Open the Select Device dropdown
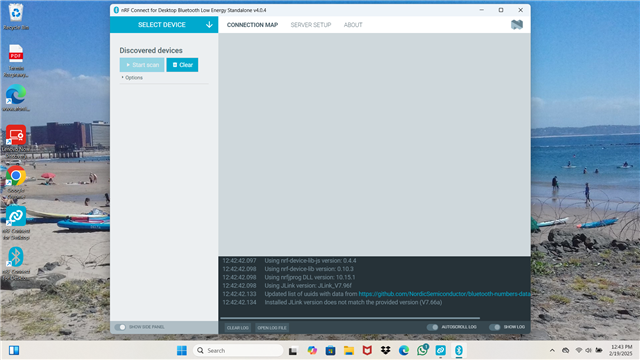The height and width of the screenshot is (360, 640). click(x=164, y=24)
